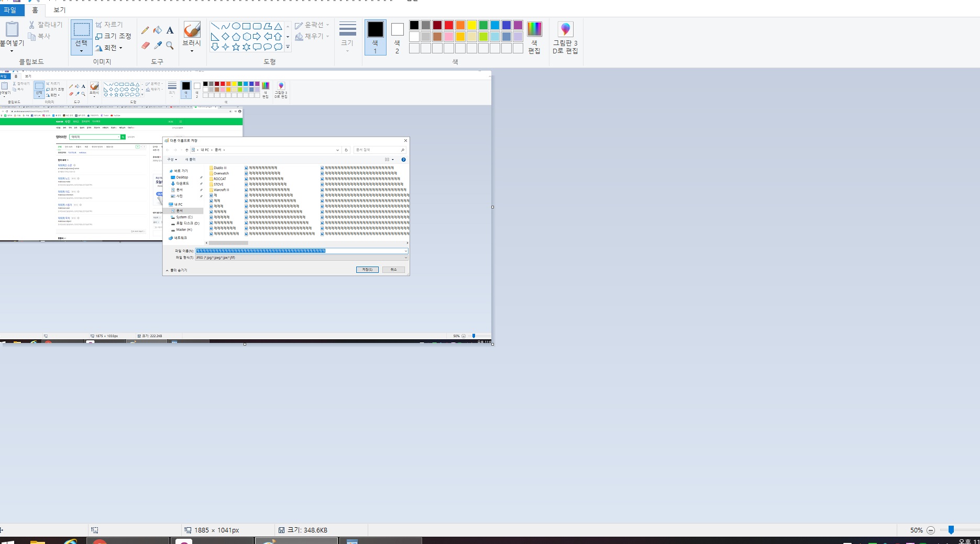980x544 pixels.
Task: Pick the pentagon shape
Action: coord(236,36)
